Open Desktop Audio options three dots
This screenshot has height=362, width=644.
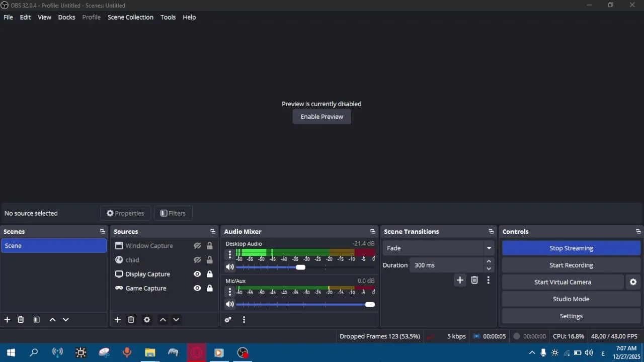click(230, 254)
